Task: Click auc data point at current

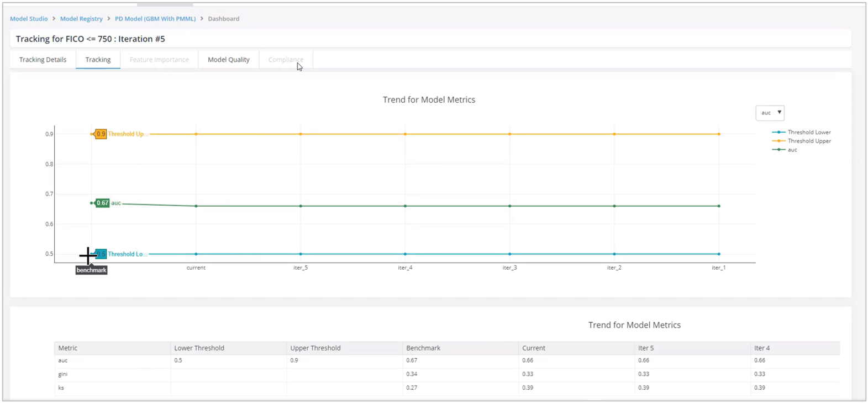Action: (196, 206)
